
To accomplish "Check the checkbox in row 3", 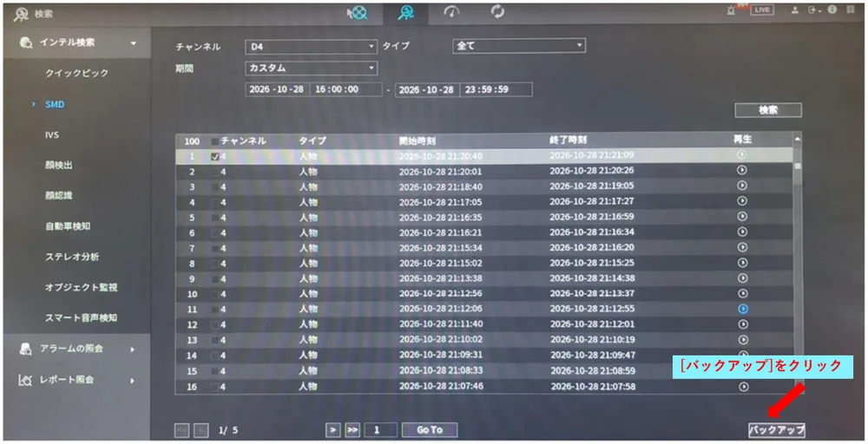I will coord(214,187).
